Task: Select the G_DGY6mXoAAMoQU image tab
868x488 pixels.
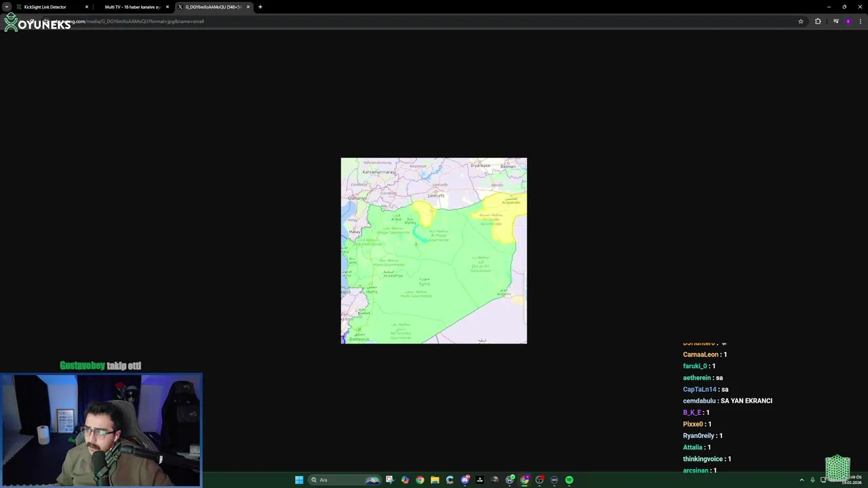Action: coord(213,7)
